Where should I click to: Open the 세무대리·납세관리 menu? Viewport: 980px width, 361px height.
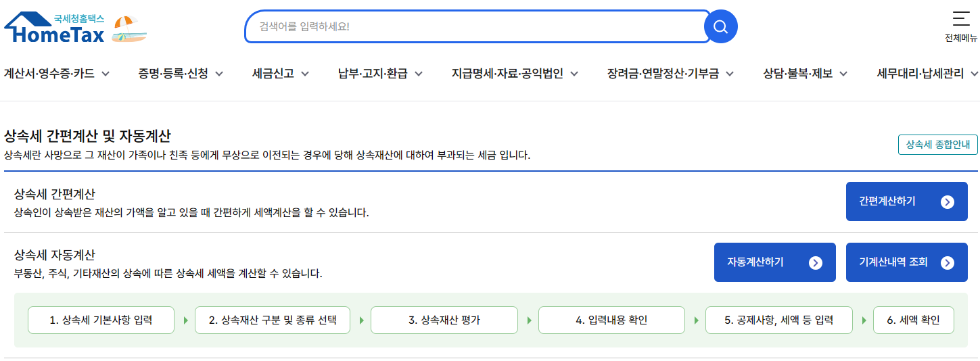click(920, 74)
